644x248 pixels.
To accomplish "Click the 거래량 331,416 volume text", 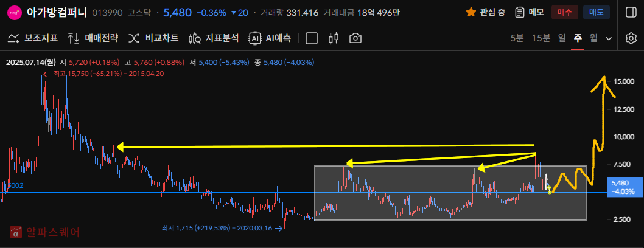I will (290, 13).
